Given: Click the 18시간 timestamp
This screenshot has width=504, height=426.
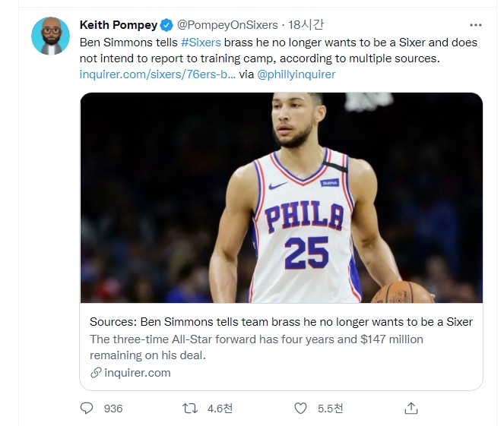Looking at the screenshot, I should click(x=306, y=25).
